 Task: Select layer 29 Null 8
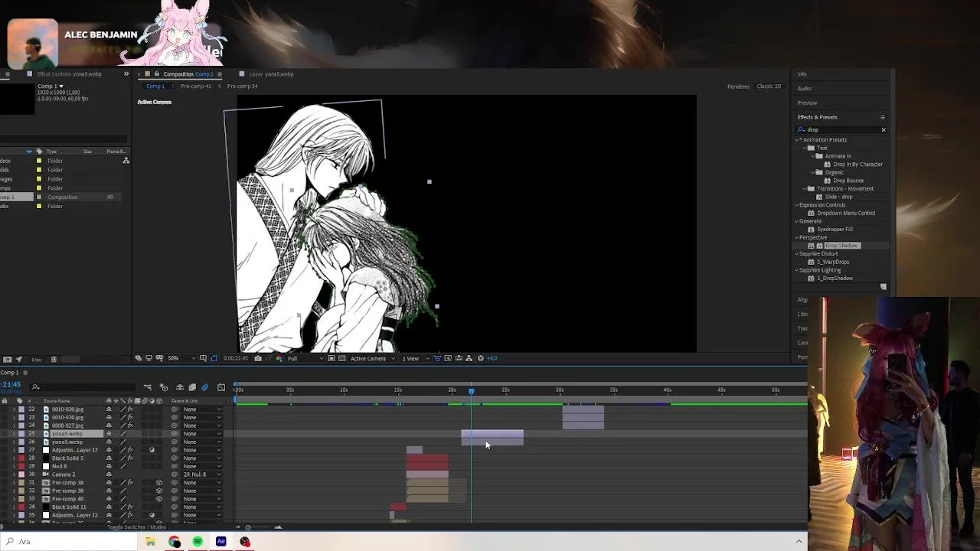[x=60, y=466]
